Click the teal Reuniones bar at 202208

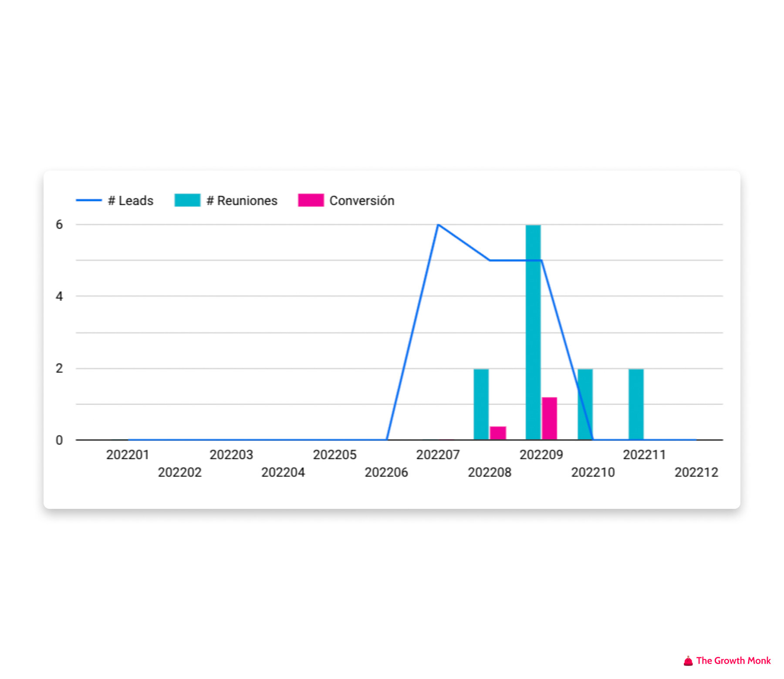pos(481,404)
